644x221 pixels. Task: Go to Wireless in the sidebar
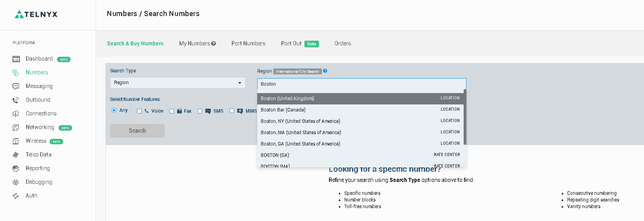point(36,141)
